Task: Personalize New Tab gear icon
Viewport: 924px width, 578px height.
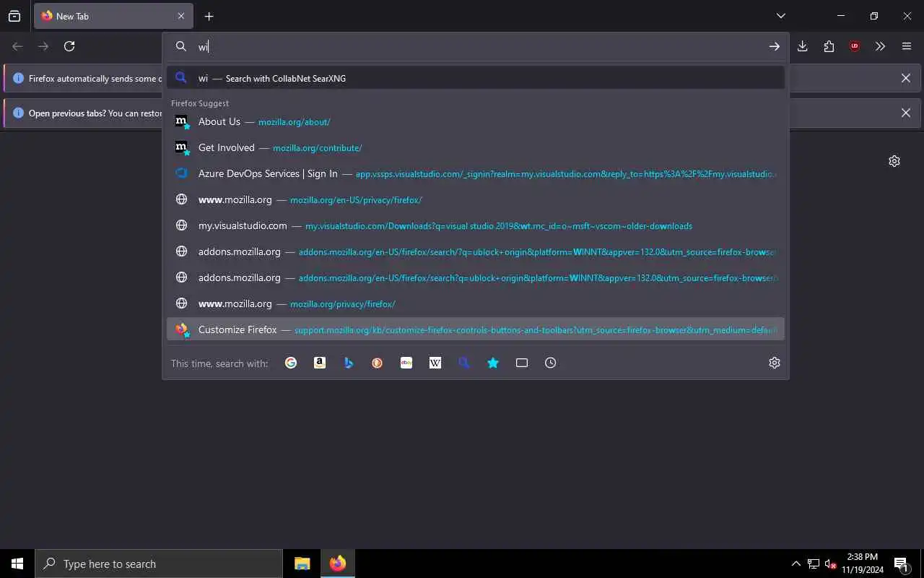Action: point(894,161)
